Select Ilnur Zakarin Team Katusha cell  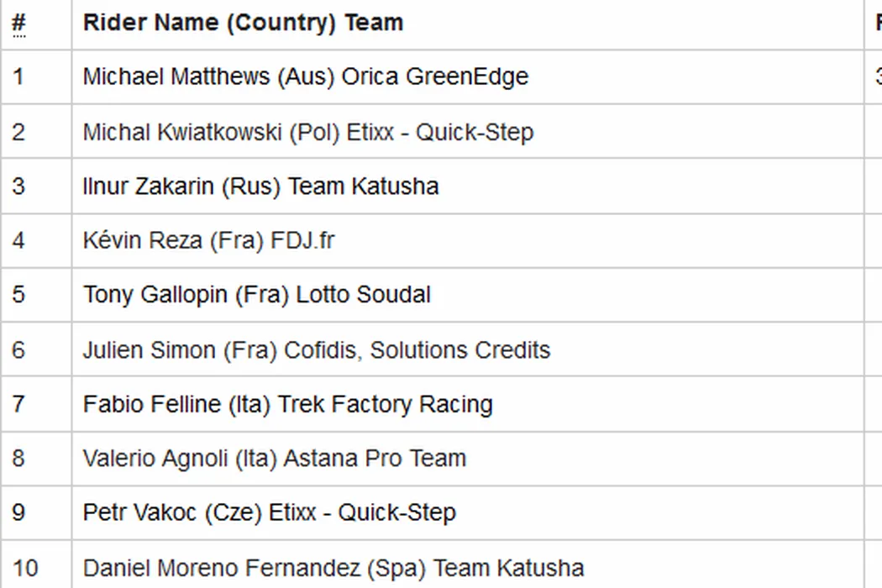[260, 186]
